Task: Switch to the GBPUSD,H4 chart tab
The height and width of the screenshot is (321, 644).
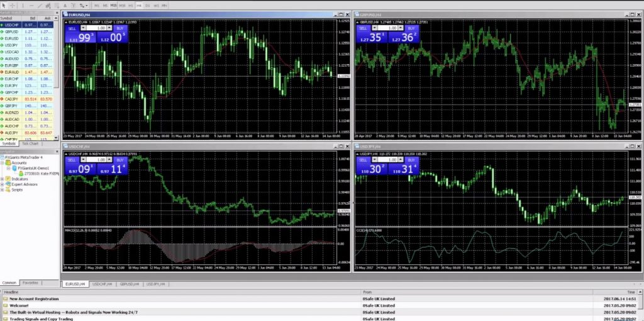Action: click(130, 284)
